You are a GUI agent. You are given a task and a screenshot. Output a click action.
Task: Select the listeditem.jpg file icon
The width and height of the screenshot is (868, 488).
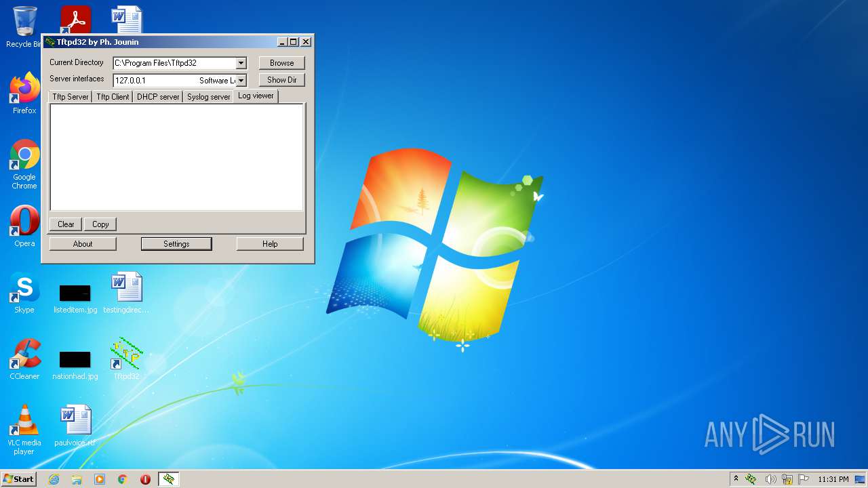pos(75,298)
